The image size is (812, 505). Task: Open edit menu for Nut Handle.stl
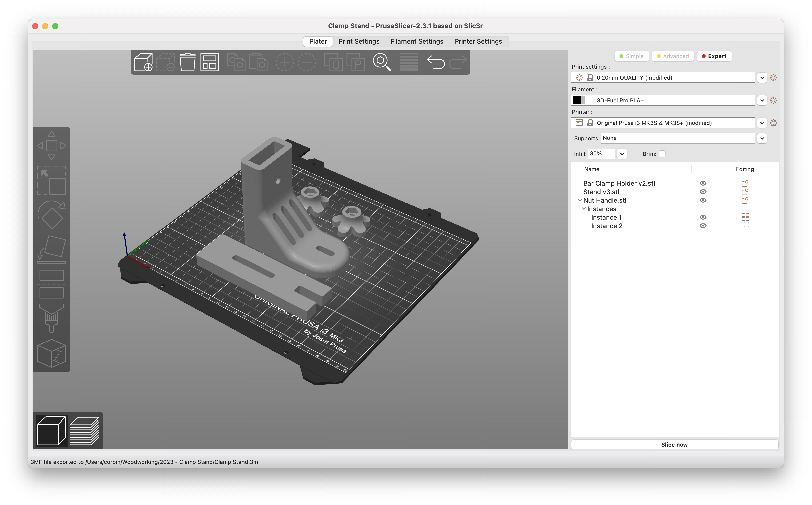(745, 200)
